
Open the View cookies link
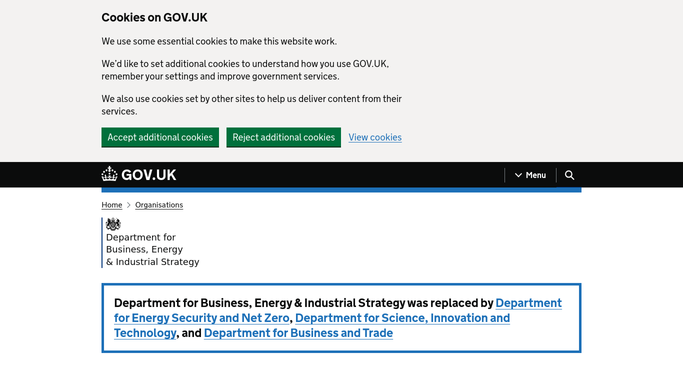click(x=375, y=137)
